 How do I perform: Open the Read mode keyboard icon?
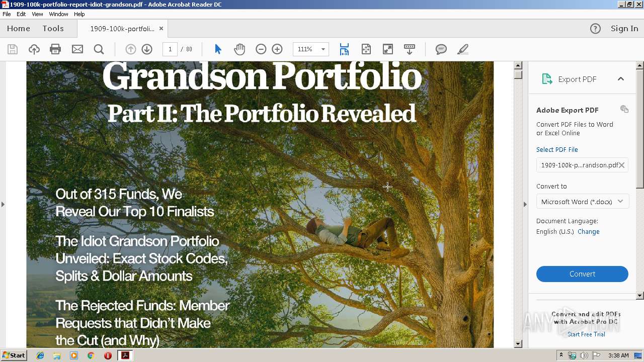410,49
